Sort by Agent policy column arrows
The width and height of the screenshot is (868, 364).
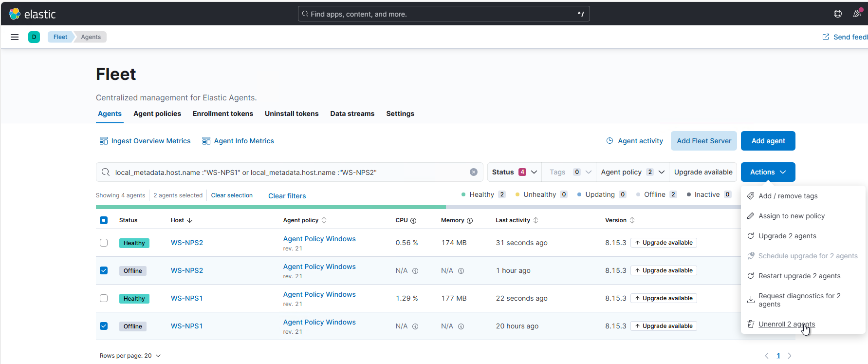coord(324,220)
